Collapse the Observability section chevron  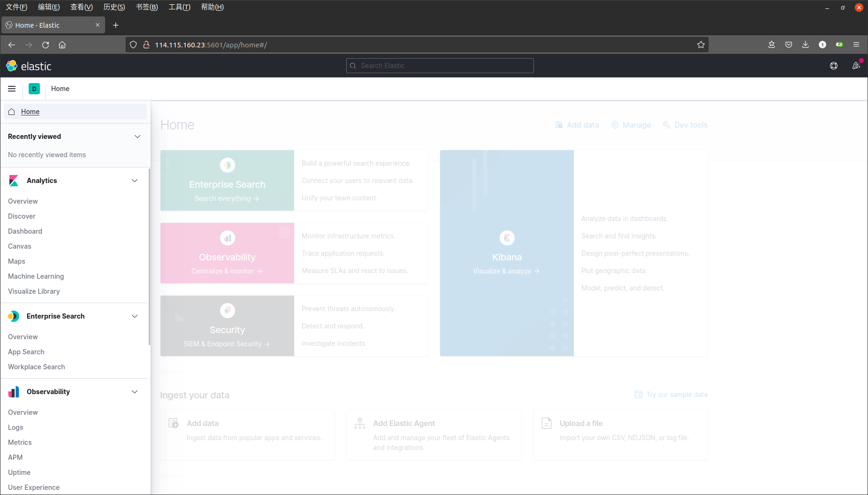[x=135, y=392]
